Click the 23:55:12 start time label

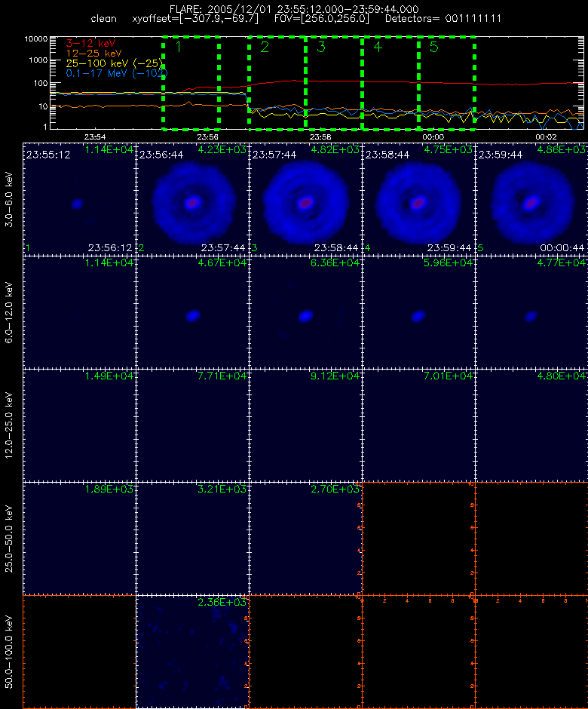tap(48, 155)
